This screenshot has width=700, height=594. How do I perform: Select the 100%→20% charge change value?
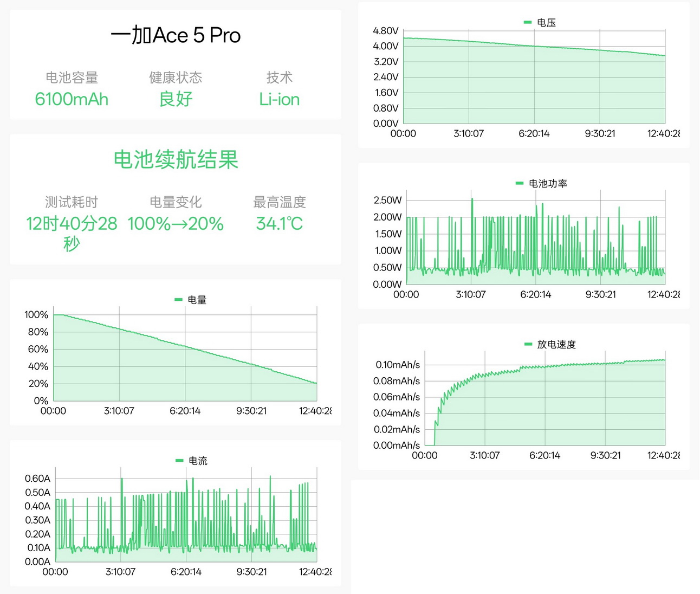176,223
